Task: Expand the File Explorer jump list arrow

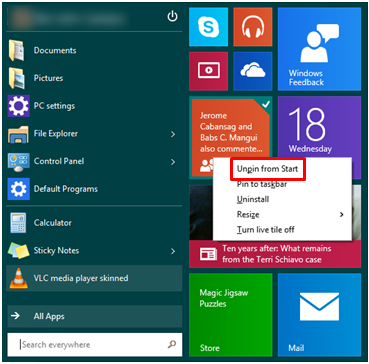Action: tap(173, 134)
